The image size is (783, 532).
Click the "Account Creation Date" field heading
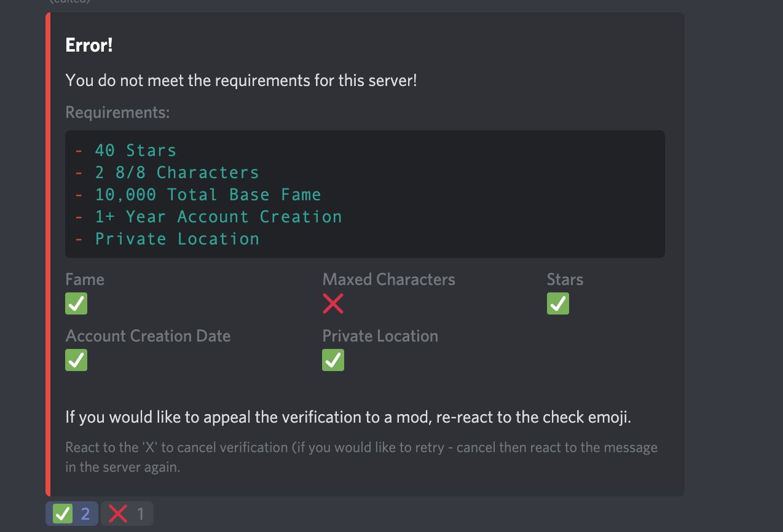pos(148,336)
